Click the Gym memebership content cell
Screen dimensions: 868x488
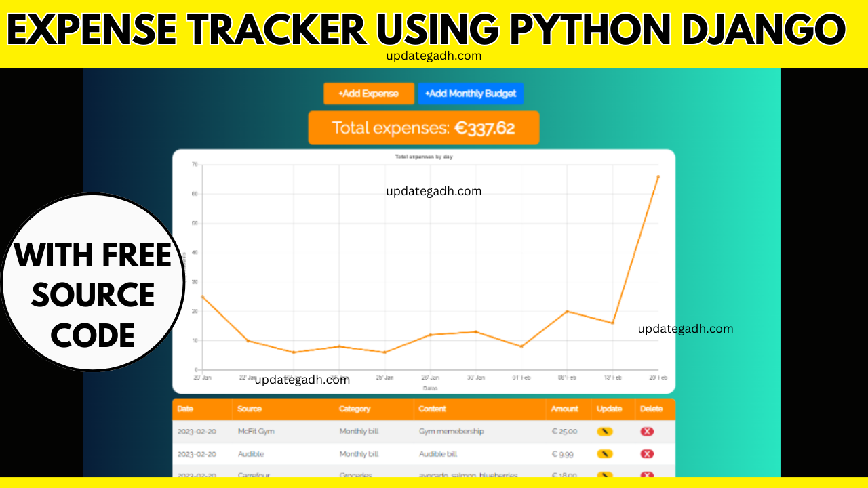click(x=452, y=431)
